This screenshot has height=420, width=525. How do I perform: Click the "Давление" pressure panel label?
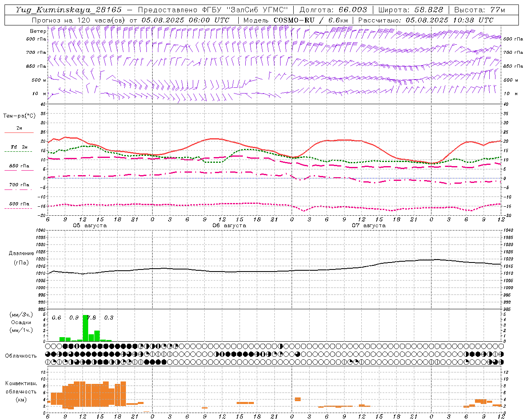pos(21,253)
